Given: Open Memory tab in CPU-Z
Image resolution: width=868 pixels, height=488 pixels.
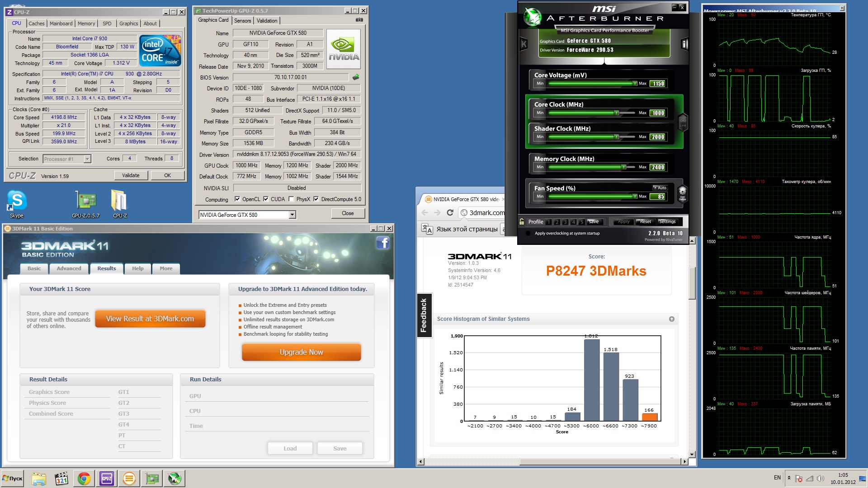Looking at the screenshot, I should pyautogui.click(x=86, y=23).
